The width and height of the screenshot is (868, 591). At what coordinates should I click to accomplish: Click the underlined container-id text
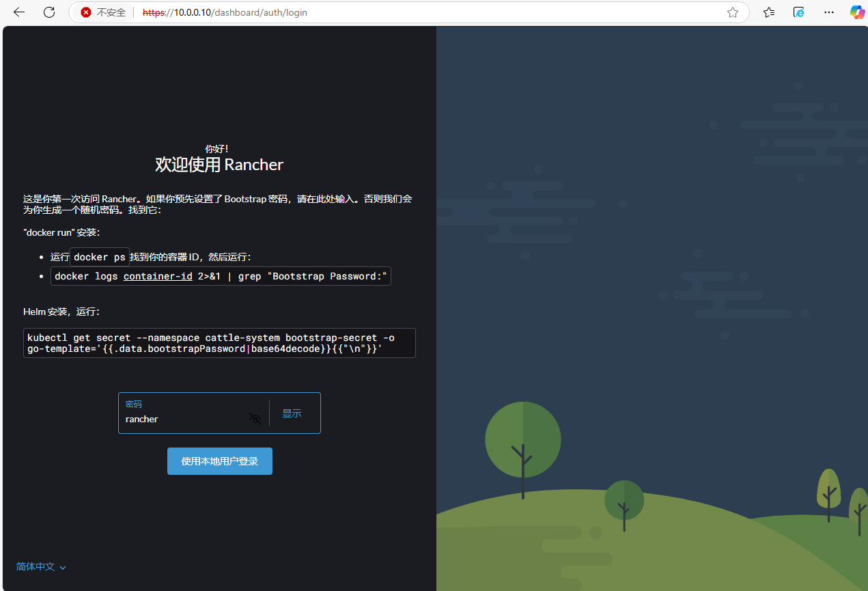click(x=158, y=276)
